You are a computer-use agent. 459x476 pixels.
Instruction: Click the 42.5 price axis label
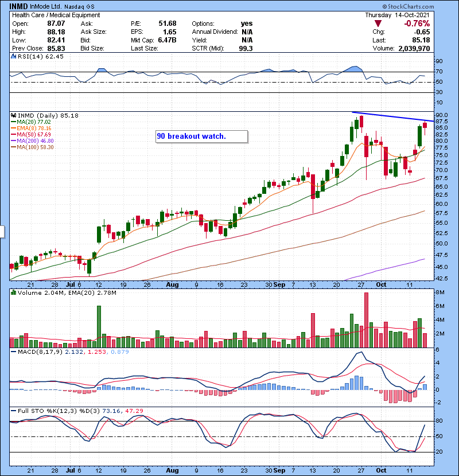point(442,278)
